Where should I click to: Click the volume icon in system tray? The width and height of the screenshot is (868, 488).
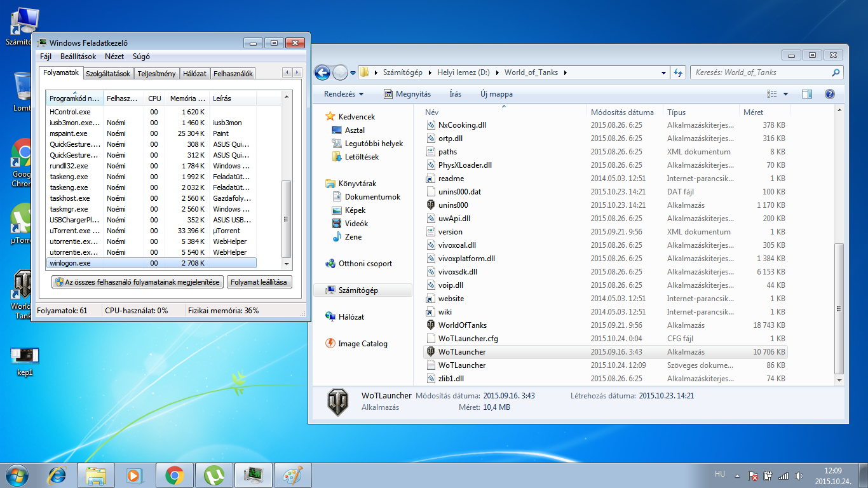(x=799, y=475)
